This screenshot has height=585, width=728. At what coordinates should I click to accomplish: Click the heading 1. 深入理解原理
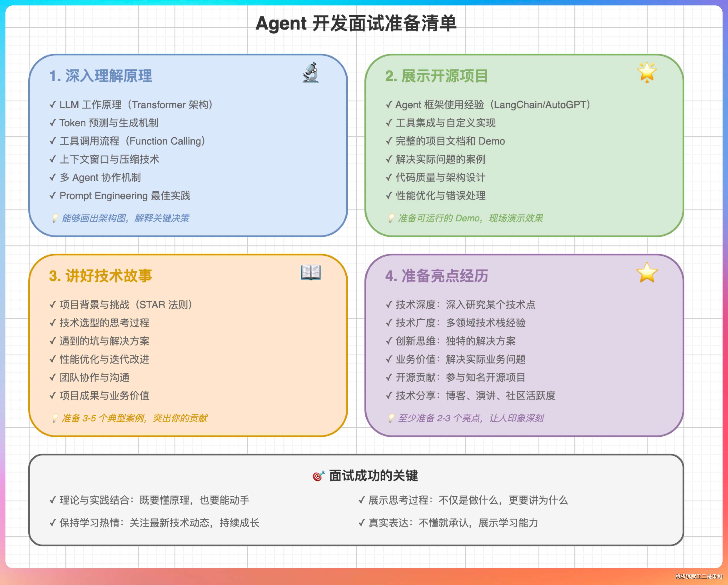[x=101, y=76]
